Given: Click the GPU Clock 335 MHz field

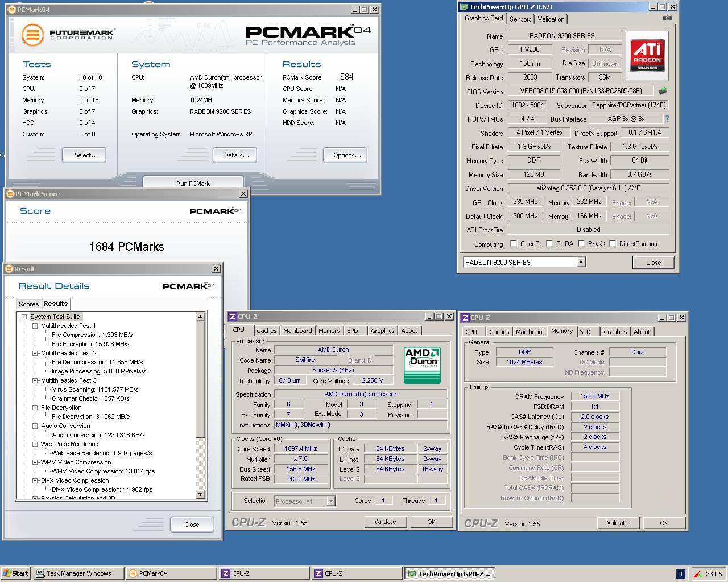Looking at the screenshot, I should [525, 202].
